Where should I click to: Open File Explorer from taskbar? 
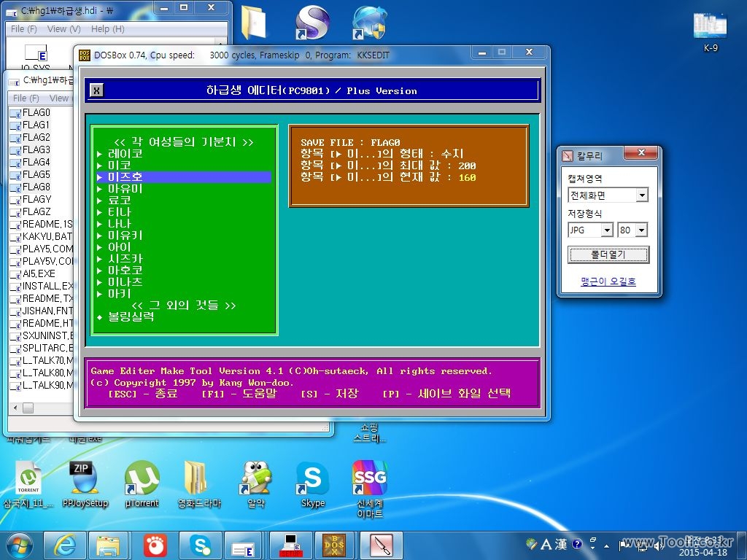(108, 545)
